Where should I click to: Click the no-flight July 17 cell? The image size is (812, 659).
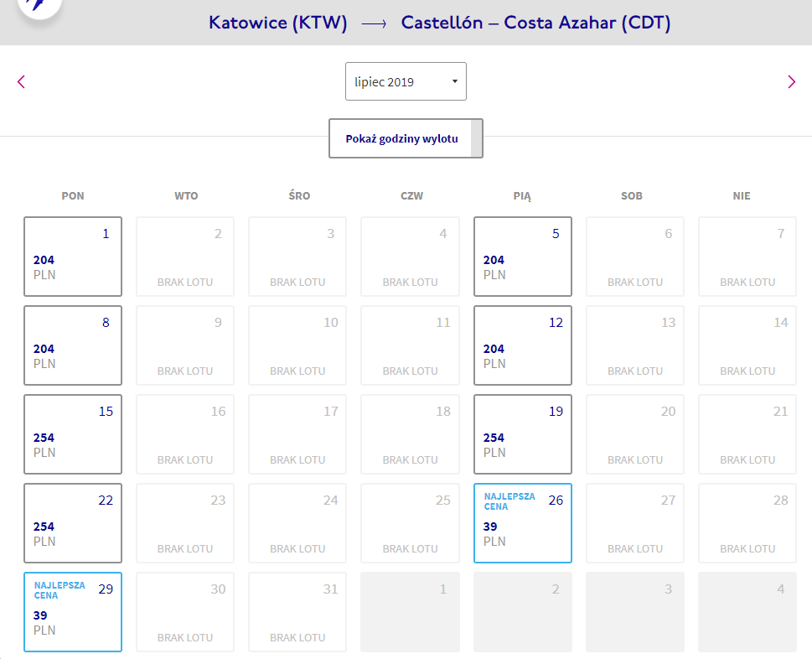[297, 434]
